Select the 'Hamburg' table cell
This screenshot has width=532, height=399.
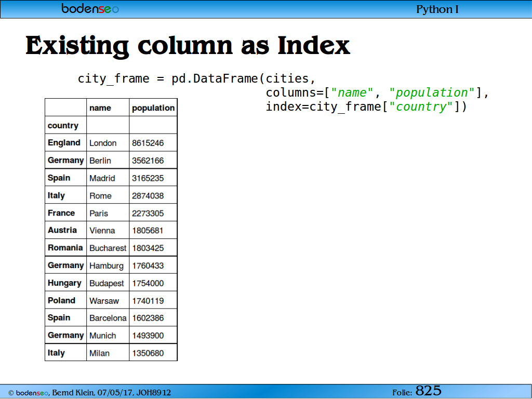(x=108, y=265)
